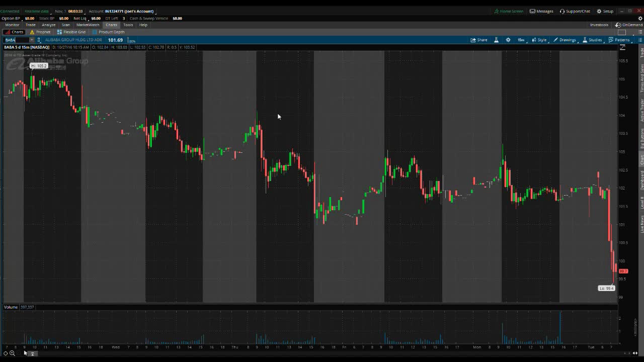
Task: Open Investools
Action: pyautogui.click(x=599, y=25)
